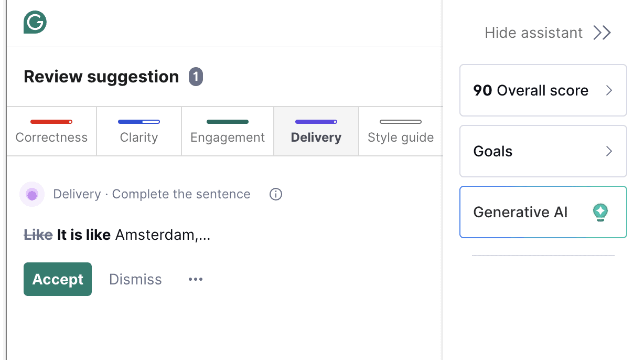This screenshot has height=360, width=644.
Task: Accept the suggested sentence correction
Action: click(58, 279)
